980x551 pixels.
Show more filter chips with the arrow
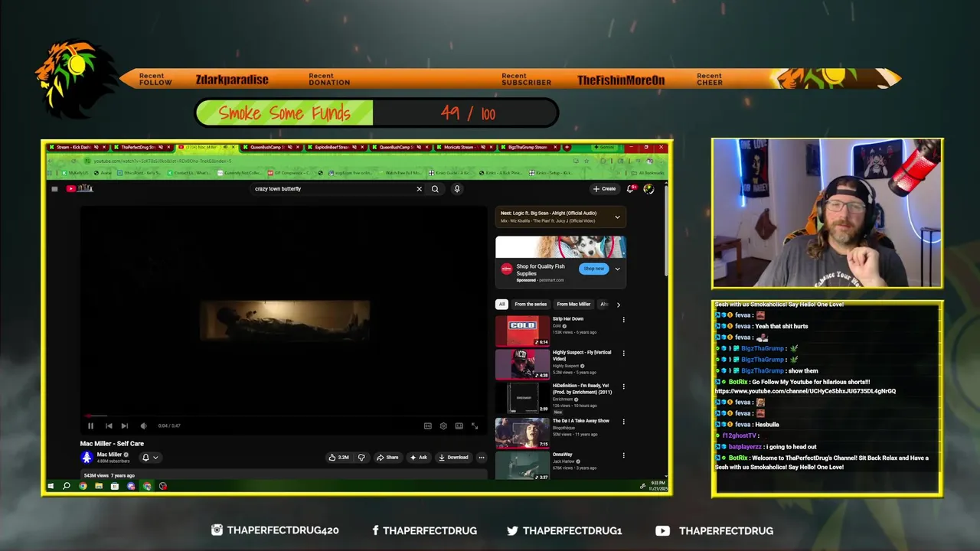tap(619, 305)
